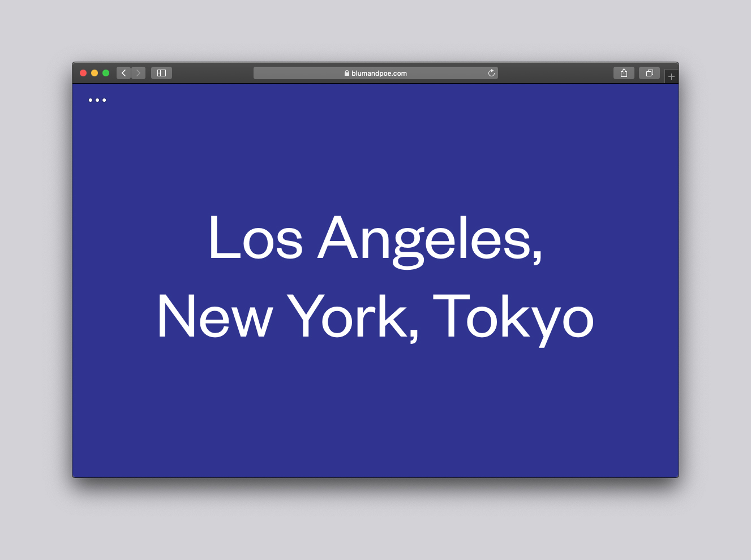Go forward to the next page
This screenshot has width=751, height=560.
[x=138, y=73]
